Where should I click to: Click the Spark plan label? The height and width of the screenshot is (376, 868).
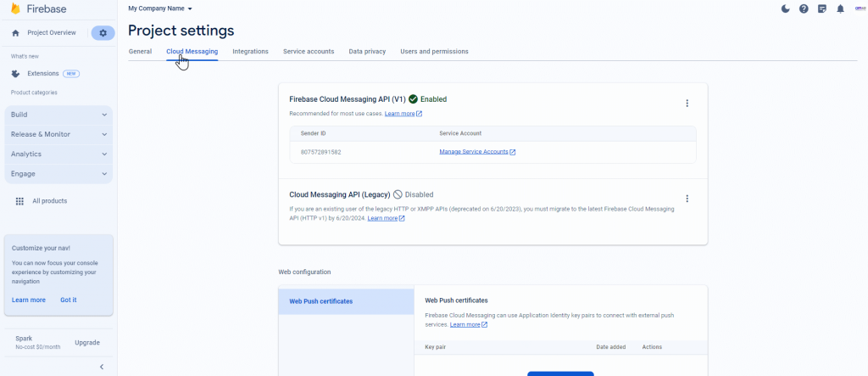point(24,339)
